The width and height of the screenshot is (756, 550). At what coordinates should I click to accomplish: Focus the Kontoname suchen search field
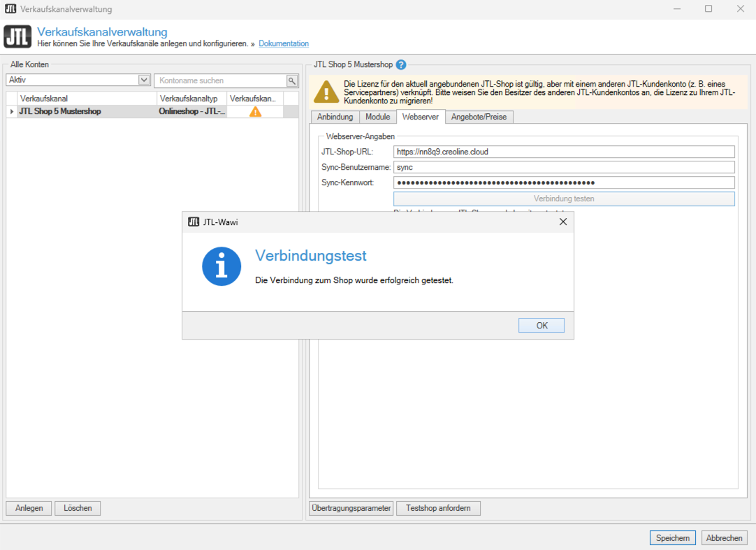click(220, 80)
